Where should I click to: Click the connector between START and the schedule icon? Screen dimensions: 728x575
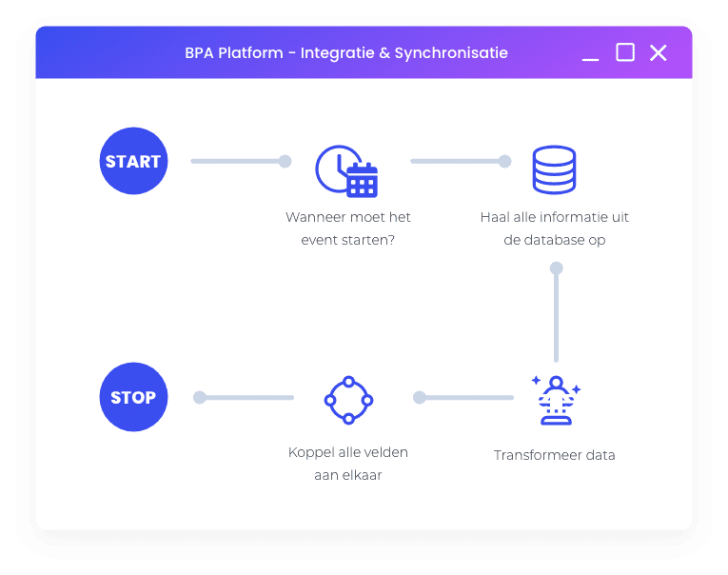tap(241, 161)
